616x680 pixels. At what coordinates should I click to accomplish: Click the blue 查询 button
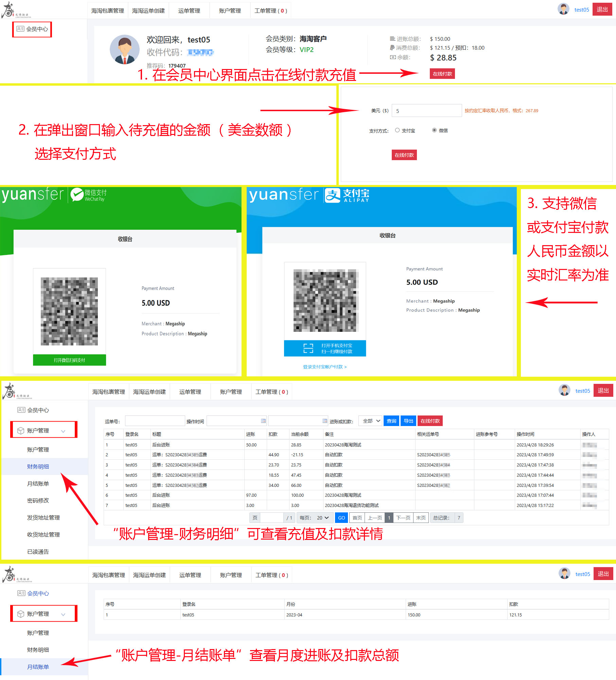click(391, 421)
